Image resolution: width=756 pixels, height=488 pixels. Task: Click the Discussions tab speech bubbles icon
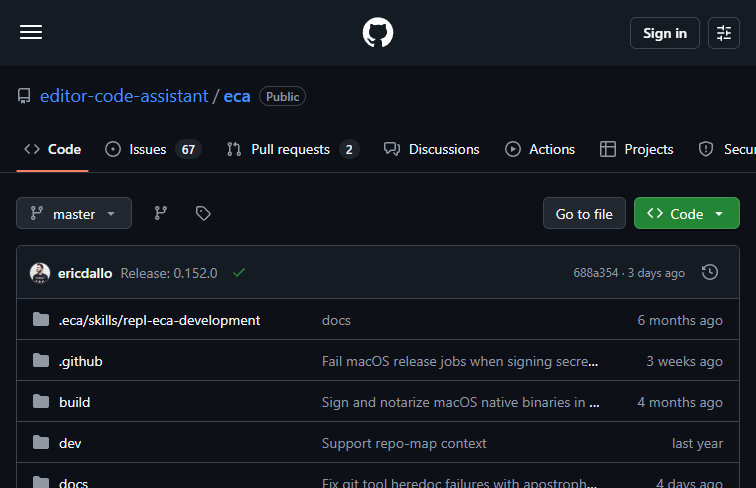392,149
